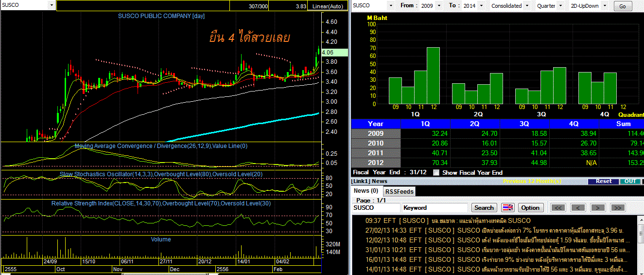The height and width of the screenshot is (275, 644).
Task: Click the Keyword input field
Action: [435, 208]
